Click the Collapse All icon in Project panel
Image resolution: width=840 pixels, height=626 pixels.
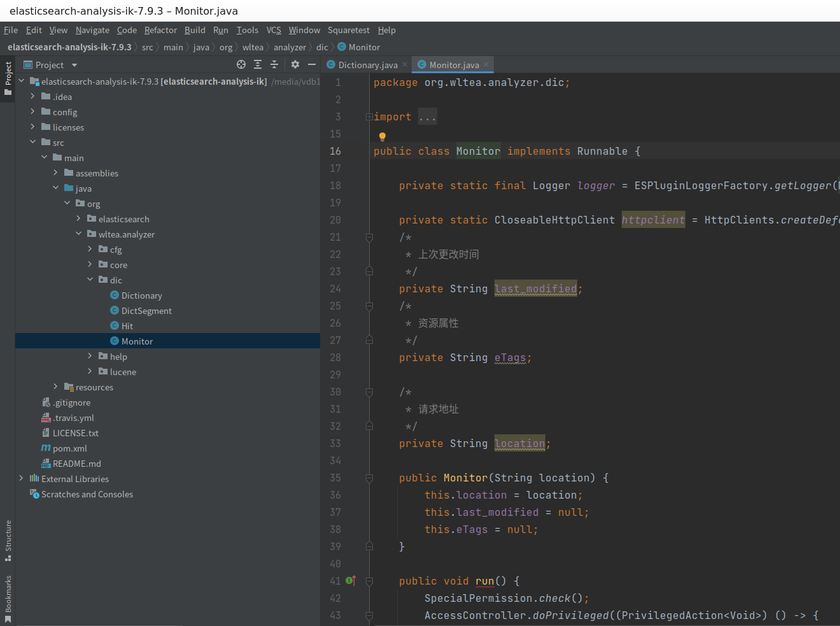274,64
